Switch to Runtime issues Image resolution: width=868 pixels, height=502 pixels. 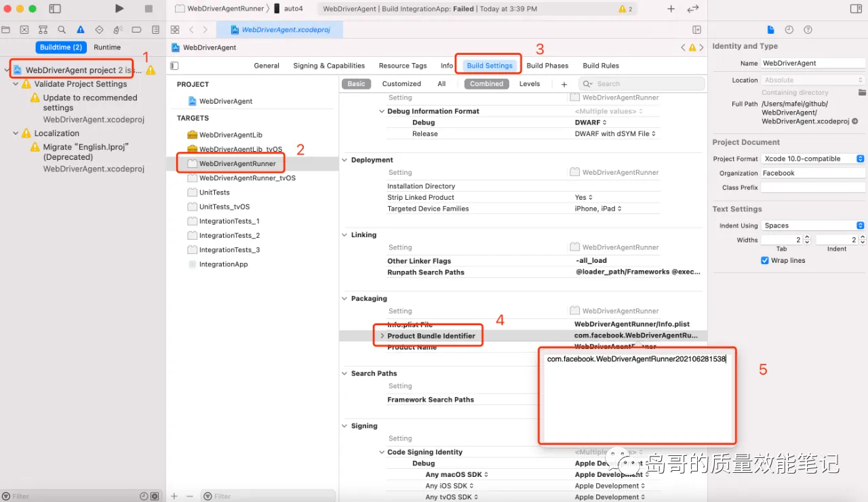pyautogui.click(x=107, y=47)
